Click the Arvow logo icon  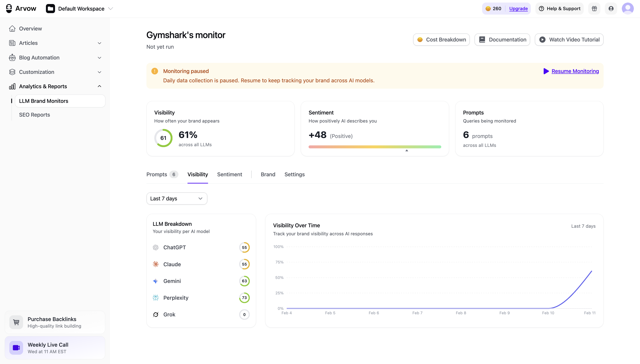tap(9, 8)
